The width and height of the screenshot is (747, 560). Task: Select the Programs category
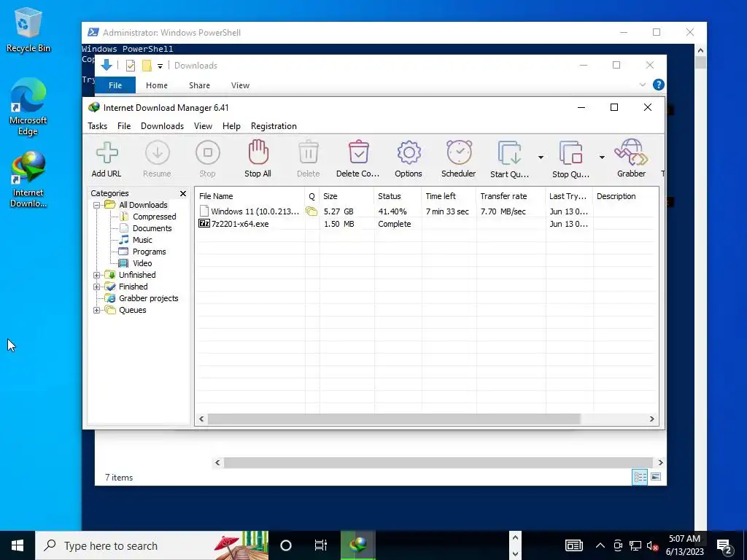click(149, 252)
